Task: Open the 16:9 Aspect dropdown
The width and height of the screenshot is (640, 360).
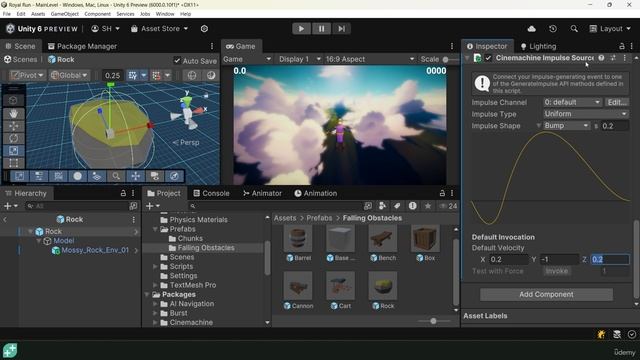Action: tap(369, 59)
